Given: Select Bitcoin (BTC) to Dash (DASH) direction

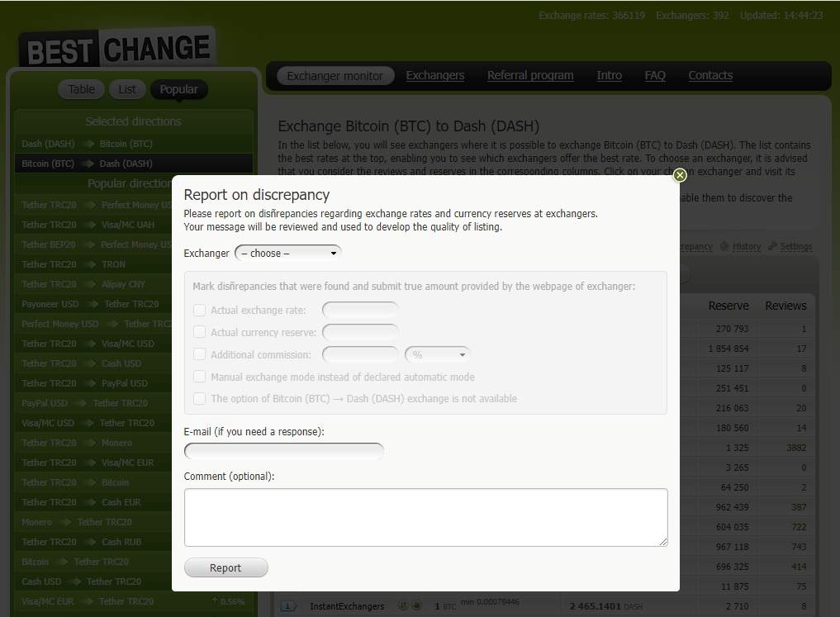Looking at the screenshot, I should pos(134,164).
